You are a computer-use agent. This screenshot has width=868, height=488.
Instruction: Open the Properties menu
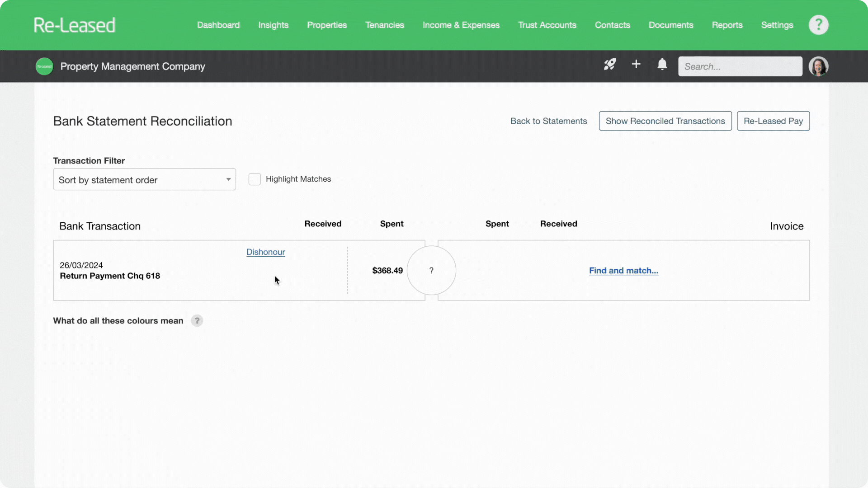327,25
